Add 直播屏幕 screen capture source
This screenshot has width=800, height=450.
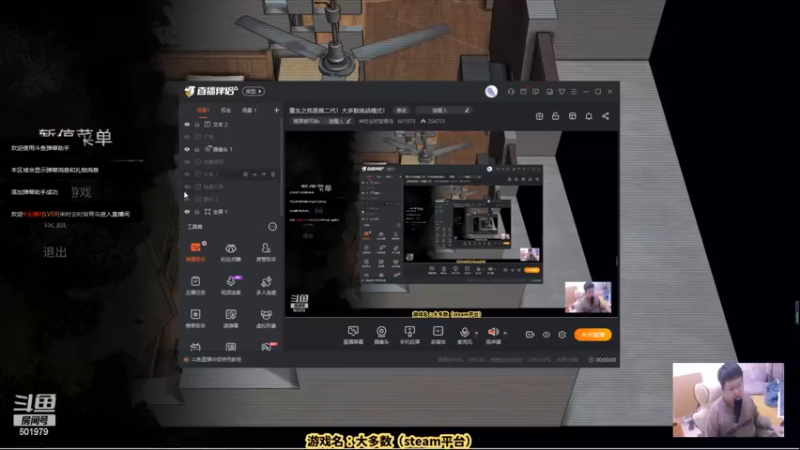tap(353, 335)
